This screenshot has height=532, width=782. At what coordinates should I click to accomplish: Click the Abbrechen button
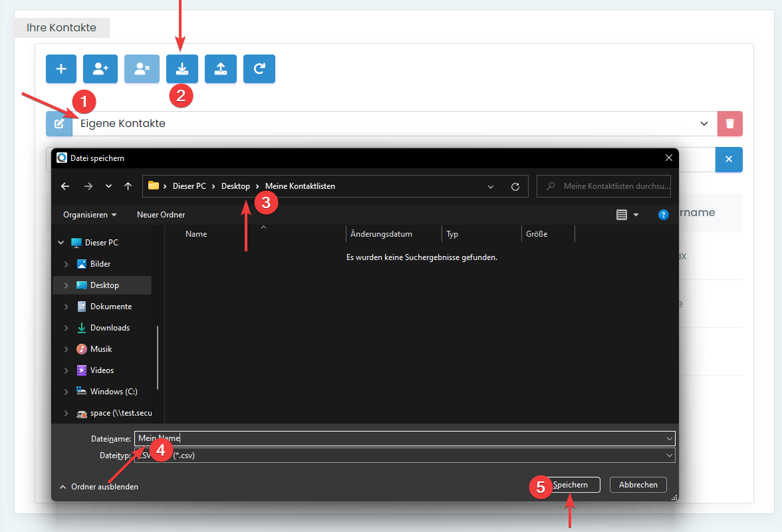[x=638, y=485]
